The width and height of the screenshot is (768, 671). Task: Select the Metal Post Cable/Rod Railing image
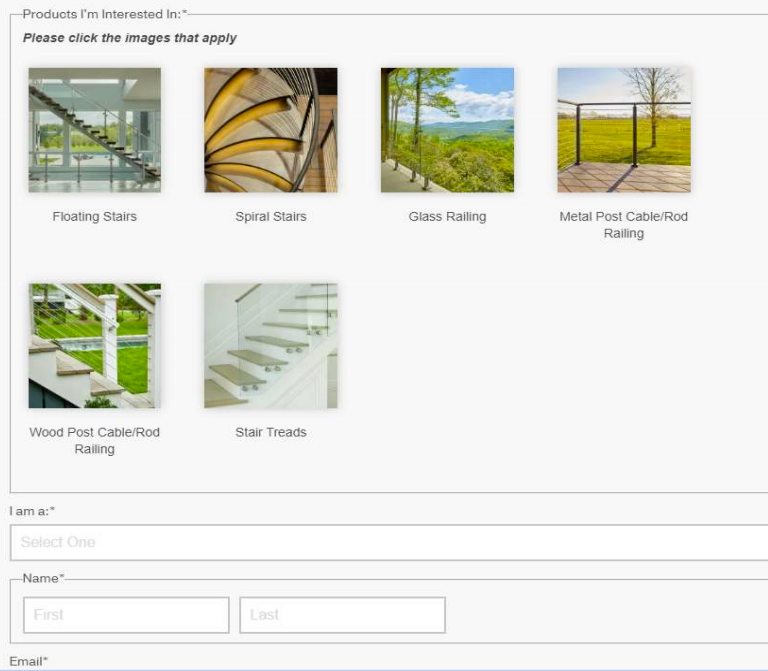pyautogui.click(x=624, y=130)
